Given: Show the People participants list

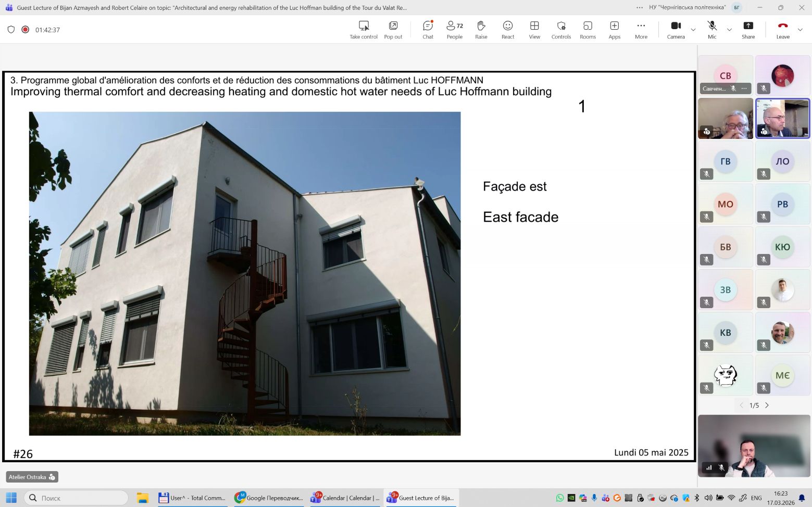Looking at the screenshot, I should coord(454,30).
